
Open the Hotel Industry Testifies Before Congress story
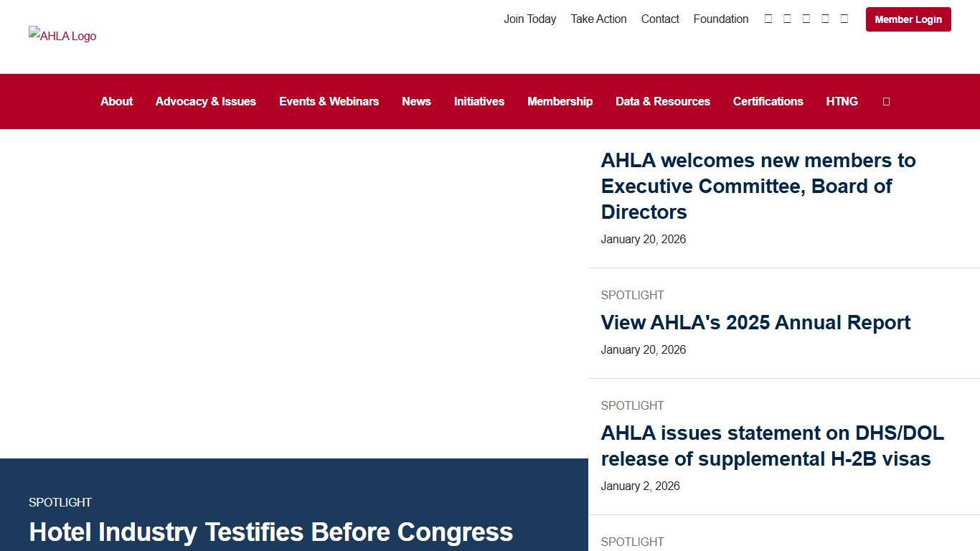[x=270, y=532]
